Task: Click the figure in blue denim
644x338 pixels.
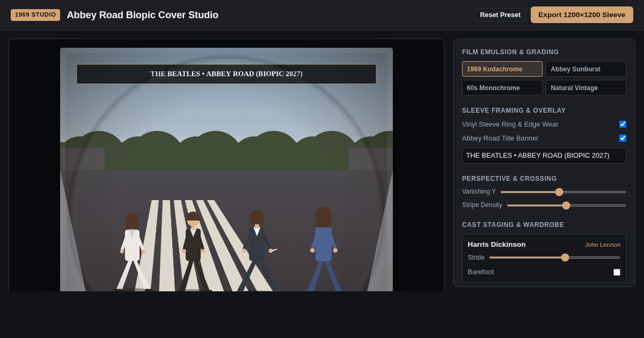Action: [324, 249]
